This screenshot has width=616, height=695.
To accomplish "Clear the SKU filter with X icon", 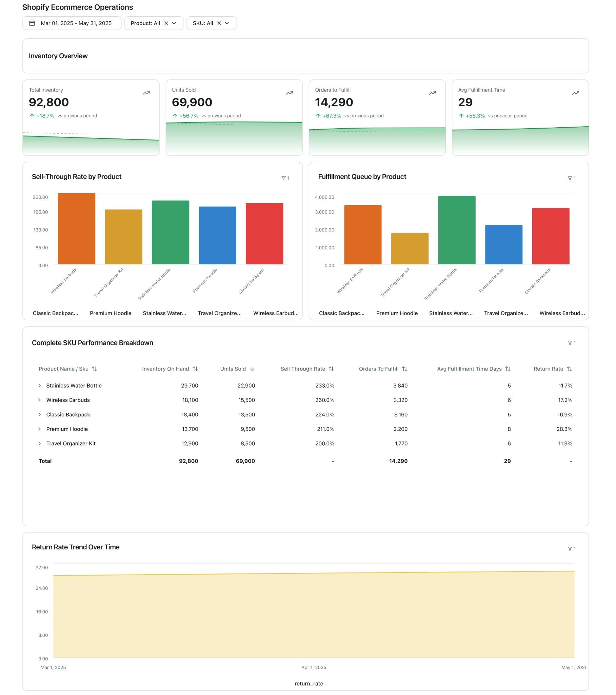I will pyautogui.click(x=219, y=23).
